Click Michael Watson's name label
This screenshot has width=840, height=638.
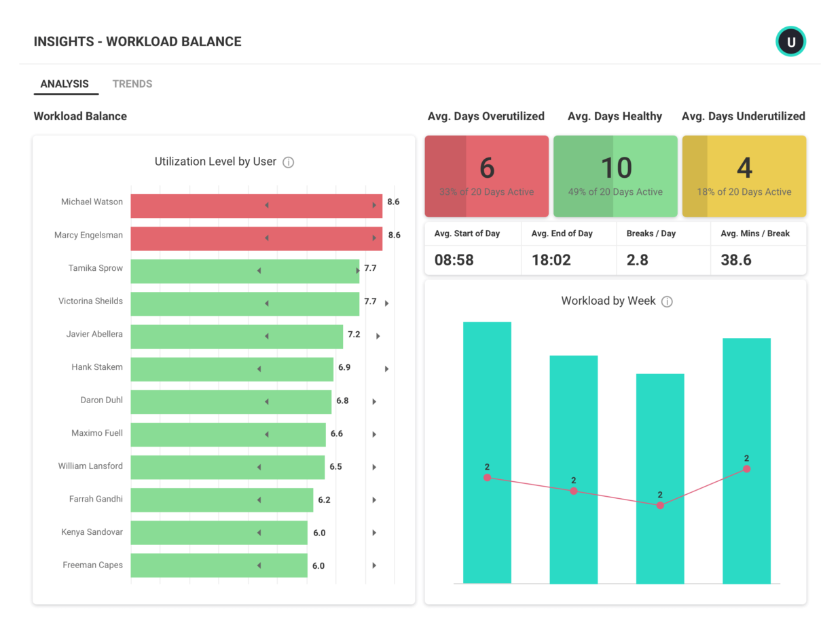92,202
